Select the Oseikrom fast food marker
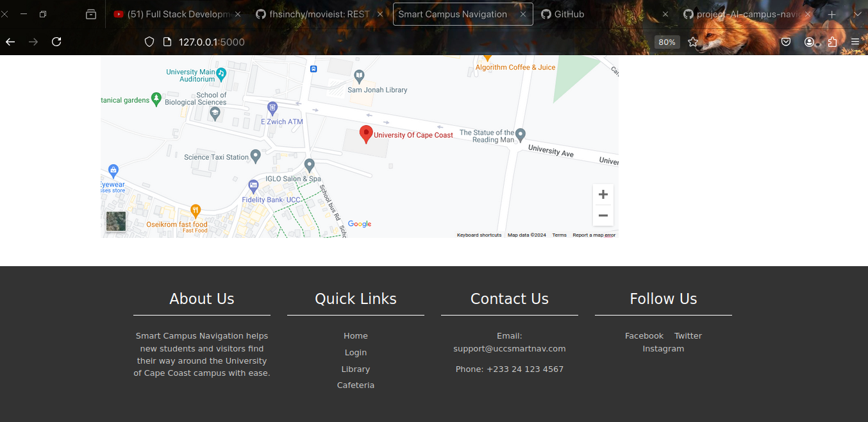Viewport: 868px width, 422px height. click(196, 210)
